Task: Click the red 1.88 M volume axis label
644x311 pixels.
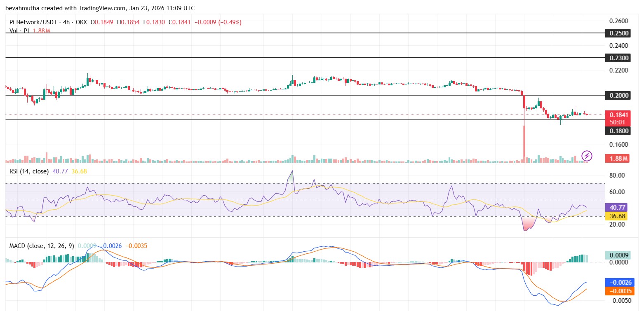Action: [x=617, y=158]
